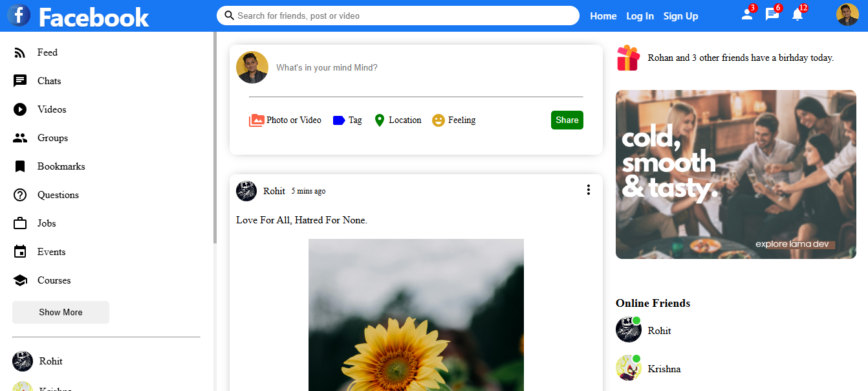Open friend requests person icon
The height and width of the screenshot is (391, 868).
747,14
